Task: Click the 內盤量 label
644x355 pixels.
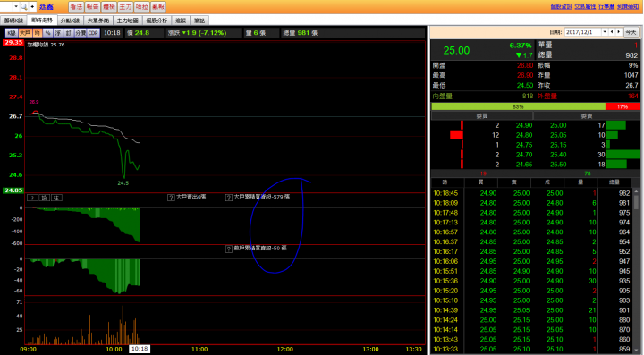Action: [443, 96]
